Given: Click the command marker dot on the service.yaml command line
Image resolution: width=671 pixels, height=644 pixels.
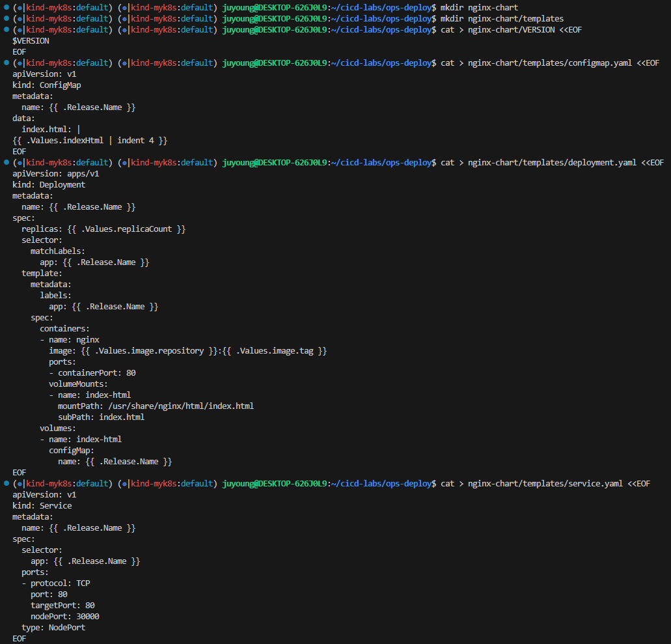Looking at the screenshot, I should click(x=7, y=483).
